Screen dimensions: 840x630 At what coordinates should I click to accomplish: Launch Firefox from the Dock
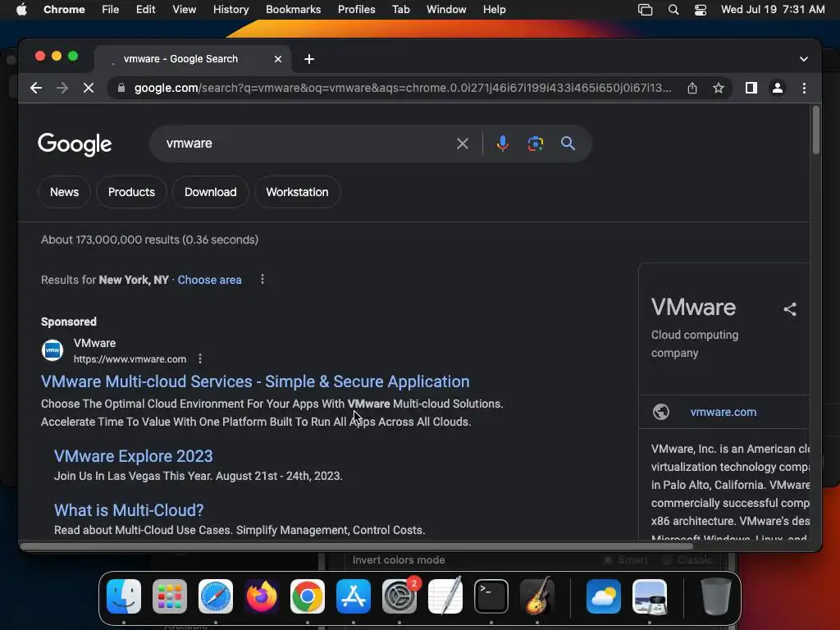(262, 596)
